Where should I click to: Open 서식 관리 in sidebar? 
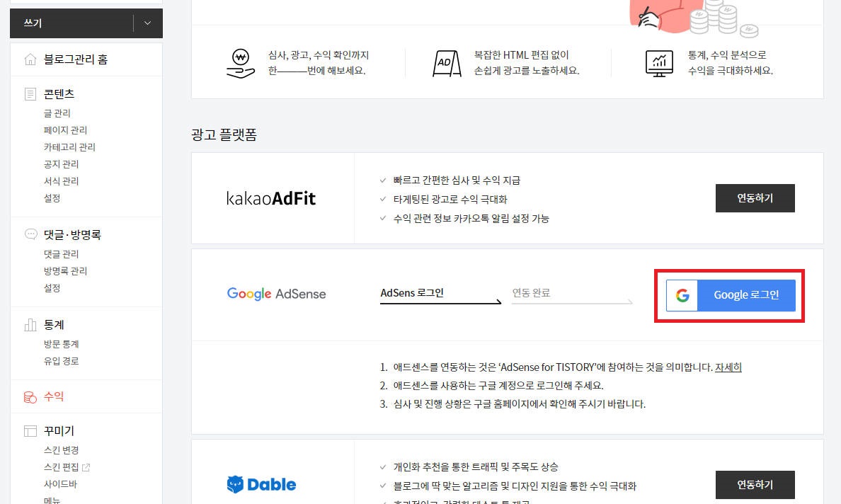(x=61, y=181)
